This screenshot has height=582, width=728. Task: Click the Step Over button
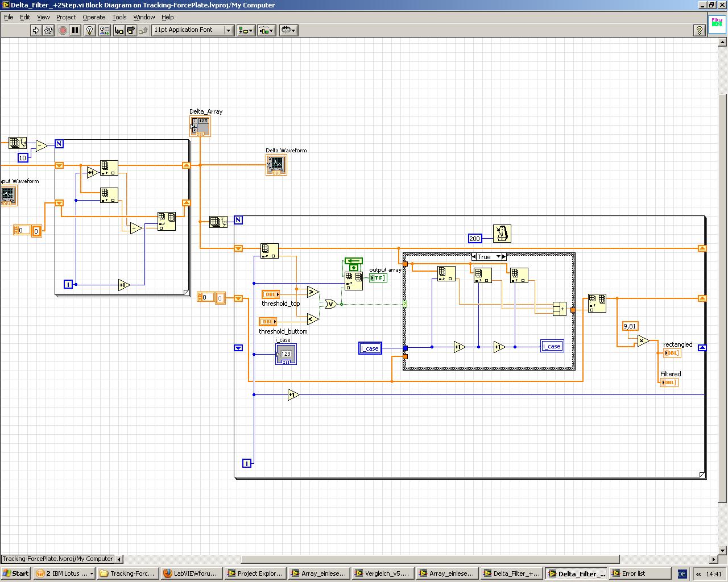[131, 30]
